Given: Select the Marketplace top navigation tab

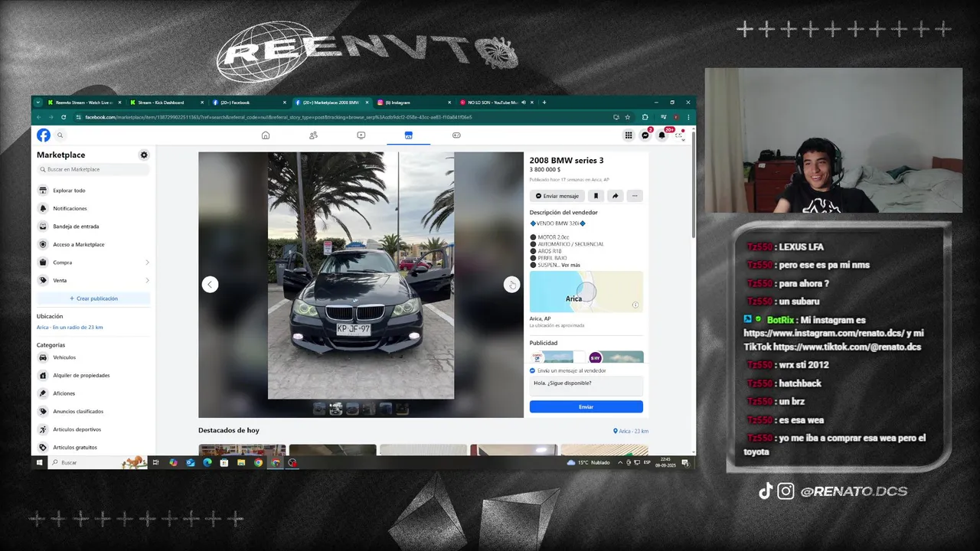Looking at the screenshot, I should pos(408,135).
